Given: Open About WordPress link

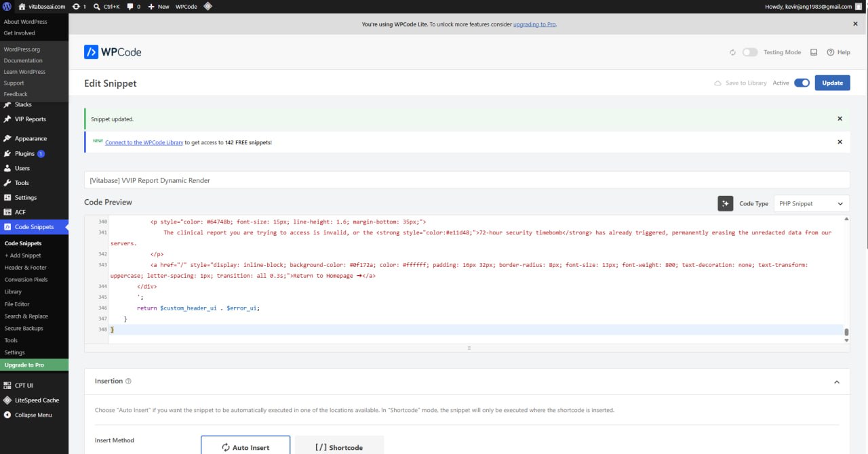Looking at the screenshot, I should (25, 22).
